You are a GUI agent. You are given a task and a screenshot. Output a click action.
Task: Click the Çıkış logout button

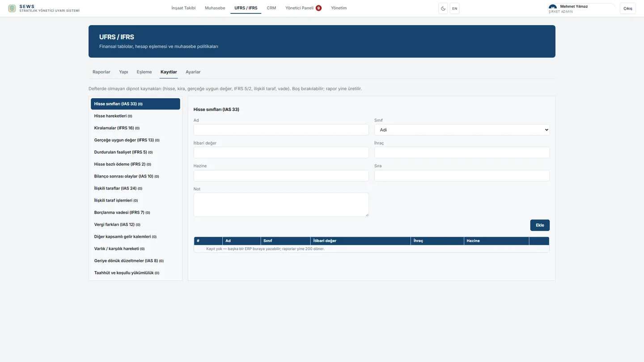(628, 8)
